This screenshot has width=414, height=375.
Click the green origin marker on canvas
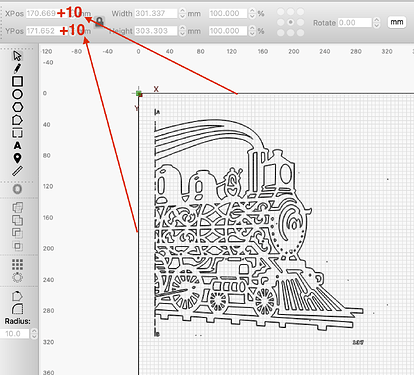click(139, 94)
